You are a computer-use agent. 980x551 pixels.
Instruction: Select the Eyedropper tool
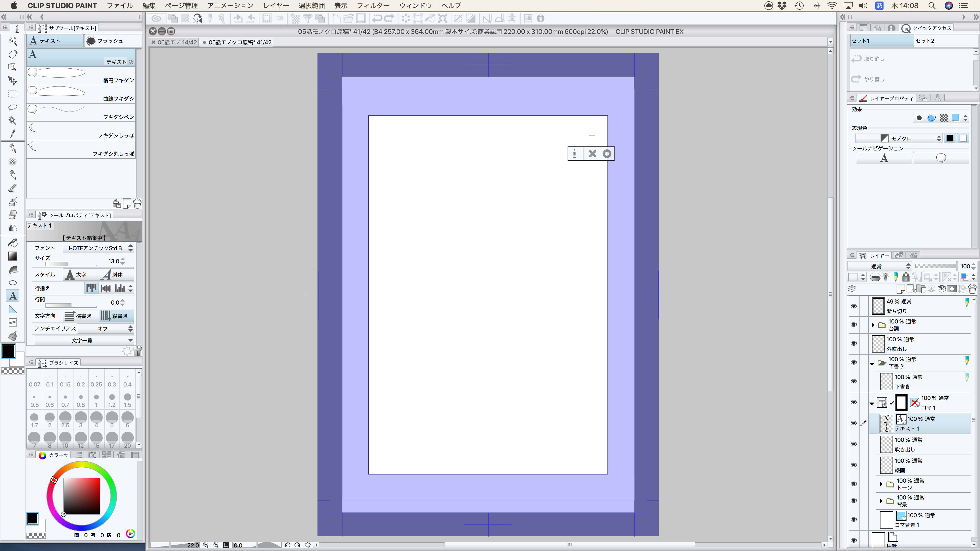click(x=13, y=133)
